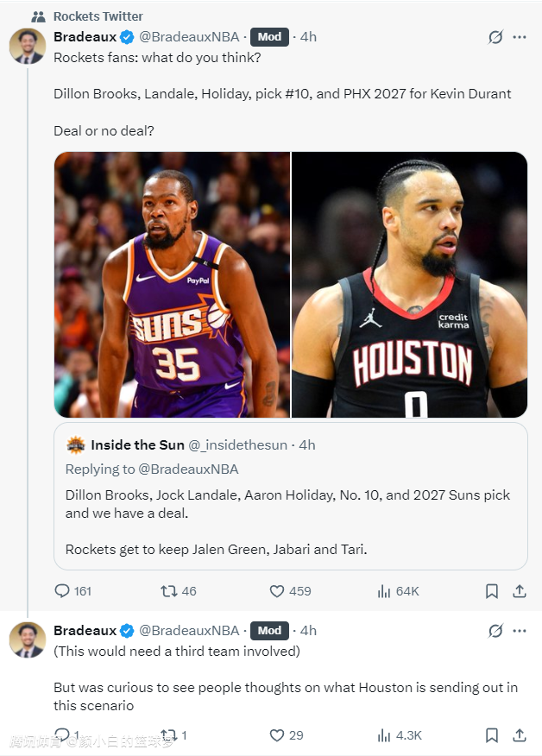View analytics showing 4.3K views
This screenshot has width=542, height=756.
tap(384, 735)
